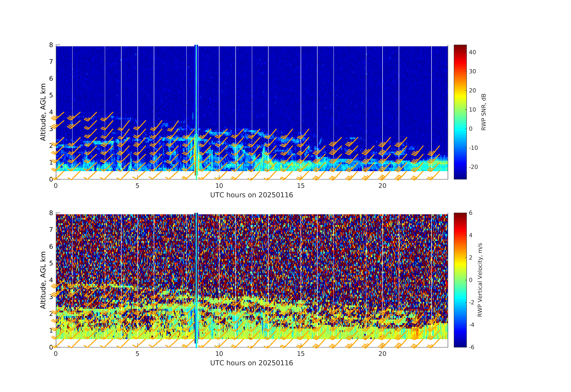Click top plot 'Altitude, AGL km' axis label
This screenshot has width=571, height=392.
[x=43, y=112]
